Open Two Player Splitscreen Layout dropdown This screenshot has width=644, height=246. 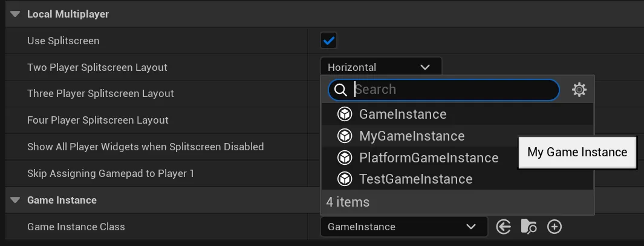tap(380, 67)
